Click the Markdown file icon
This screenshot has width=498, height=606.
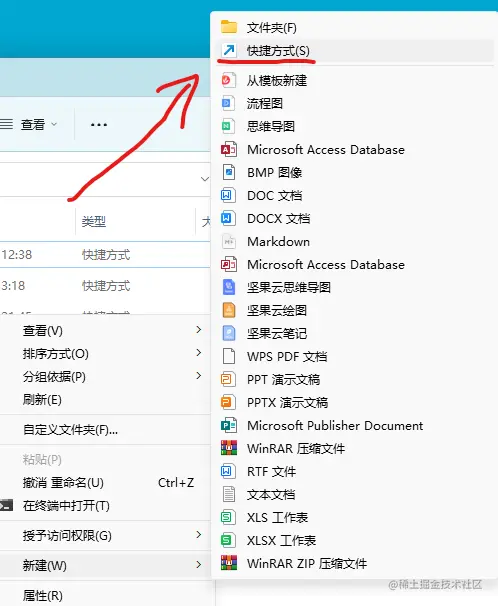point(229,242)
